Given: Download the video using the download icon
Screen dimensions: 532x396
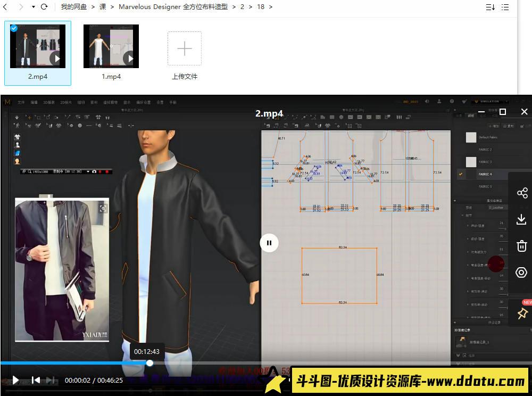Looking at the screenshot, I should pyautogui.click(x=521, y=219).
